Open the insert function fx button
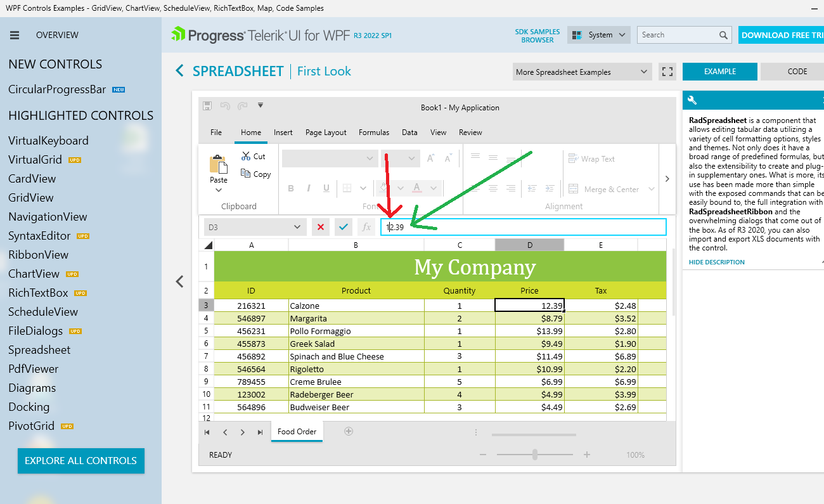824x504 pixels. click(x=366, y=227)
